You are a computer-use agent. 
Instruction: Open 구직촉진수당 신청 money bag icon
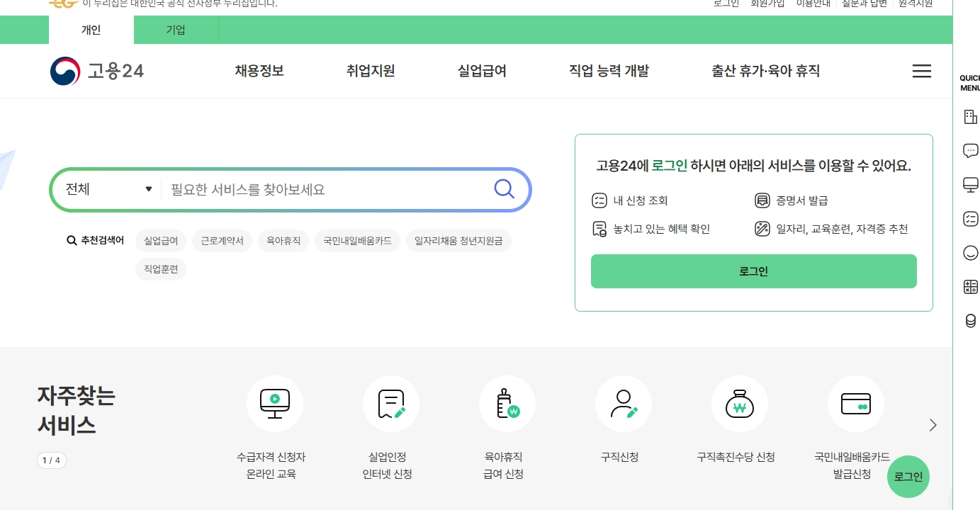click(x=740, y=404)
